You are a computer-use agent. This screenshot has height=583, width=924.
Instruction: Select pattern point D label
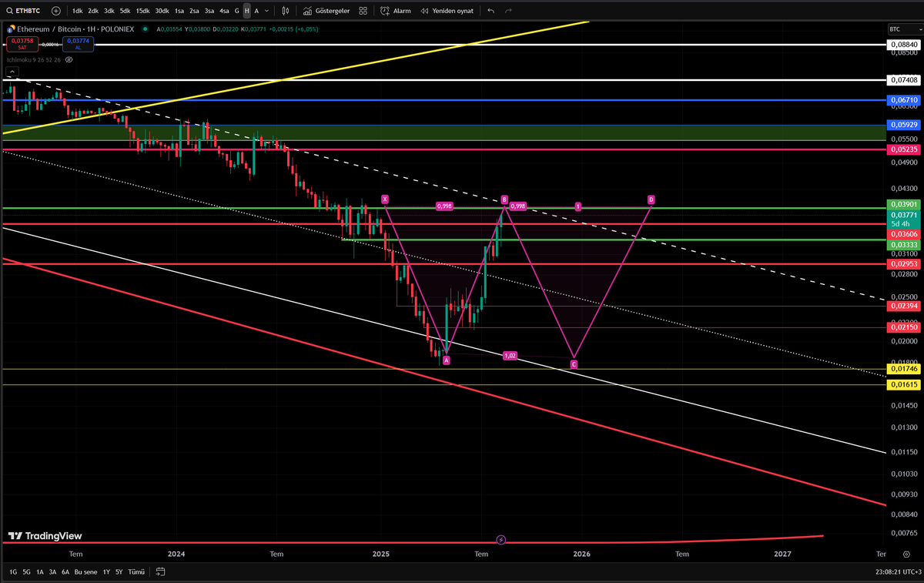[x=651, y=199]
